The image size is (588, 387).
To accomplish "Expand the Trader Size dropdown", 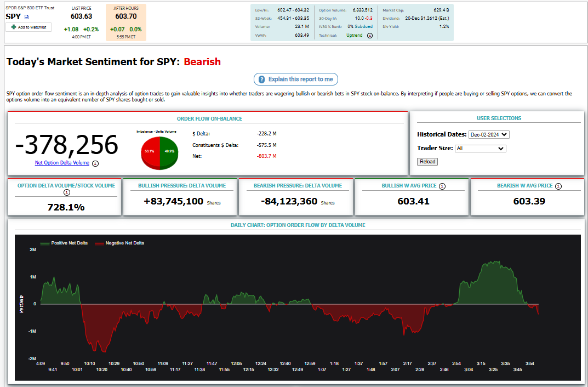I will point(481,149).
